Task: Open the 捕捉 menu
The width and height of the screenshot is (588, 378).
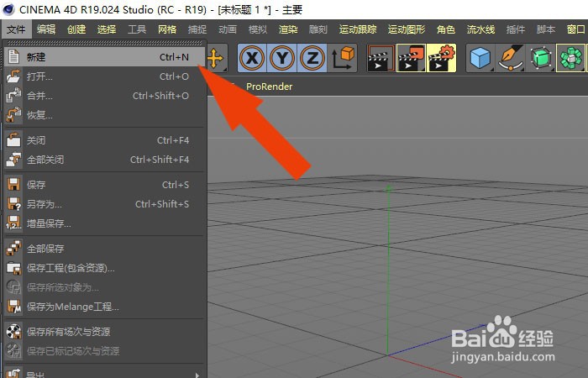Action: pos(197,29)
